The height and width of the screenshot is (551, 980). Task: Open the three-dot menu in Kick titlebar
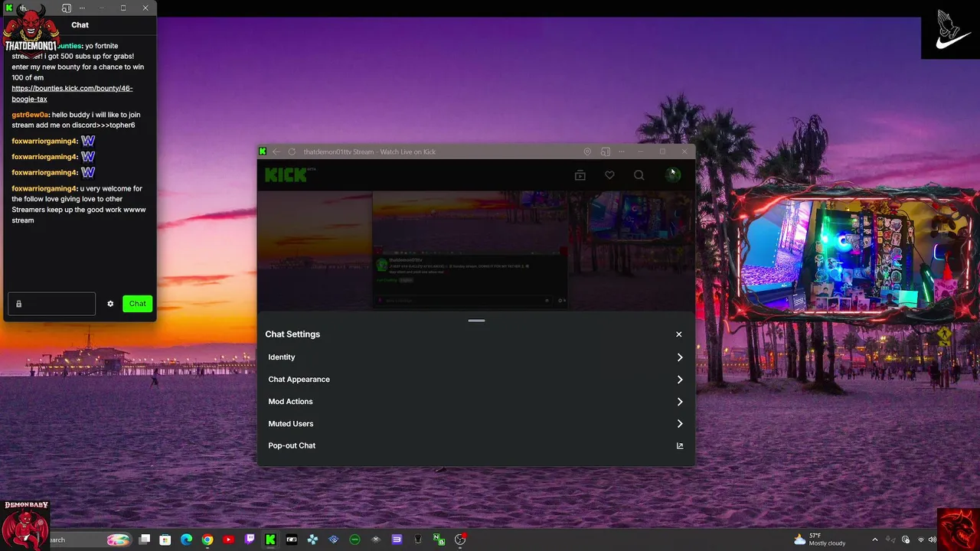tap(622, 152)
